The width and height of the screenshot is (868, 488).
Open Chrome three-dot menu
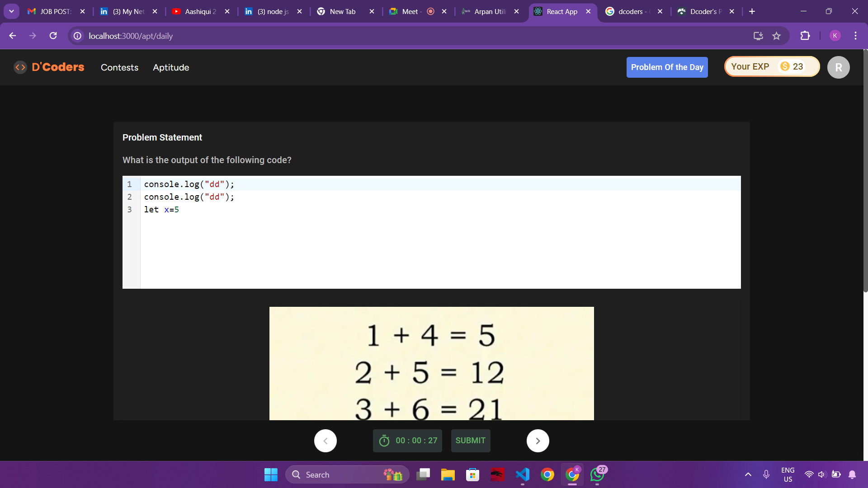855,36
